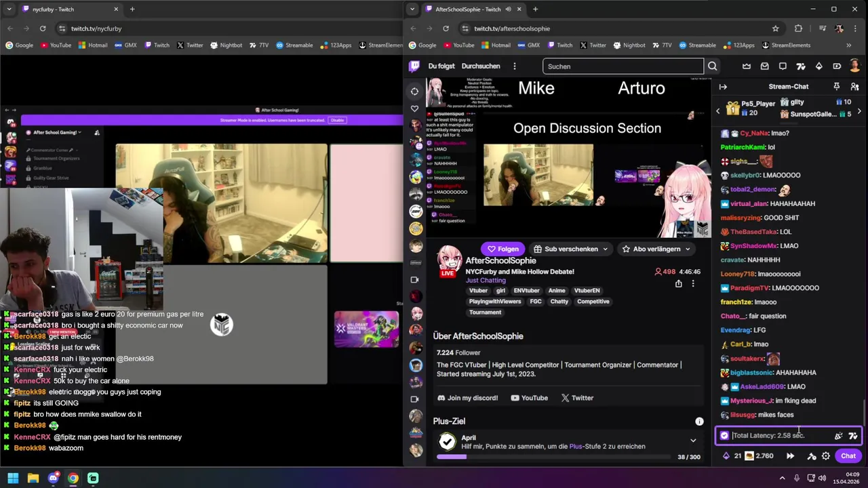Open the whispers speech bubble icon
Viewport: 868px width, 488px height.
(x=783, y=66)
